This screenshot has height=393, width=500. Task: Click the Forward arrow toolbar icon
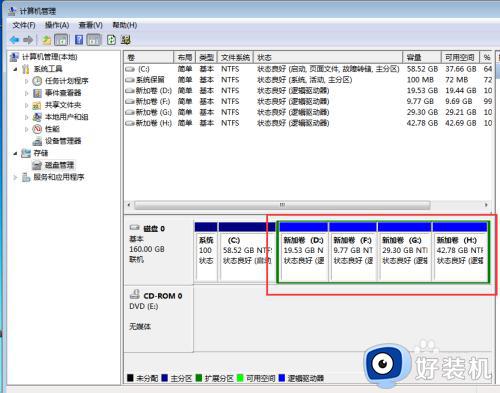coord(28,40)
